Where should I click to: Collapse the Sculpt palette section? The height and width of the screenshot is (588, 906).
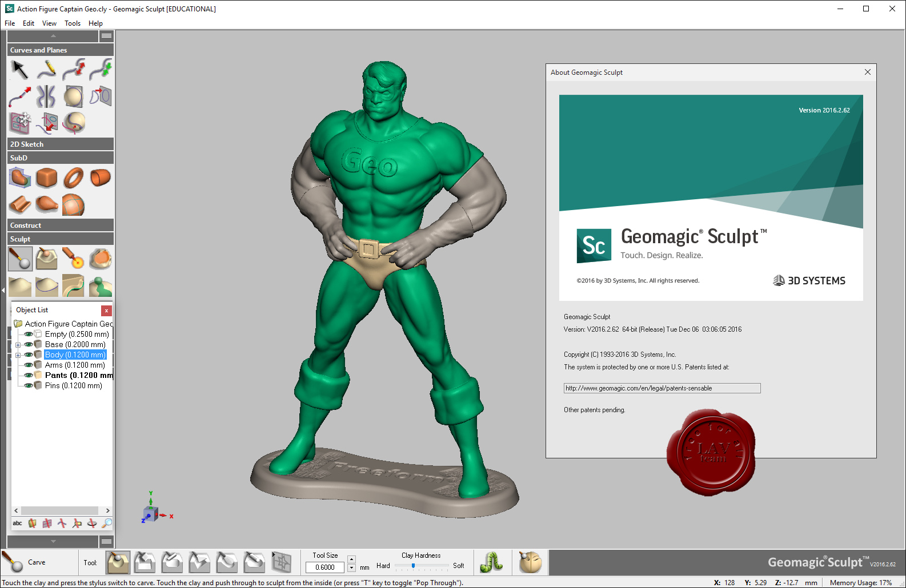coord(61,239)
